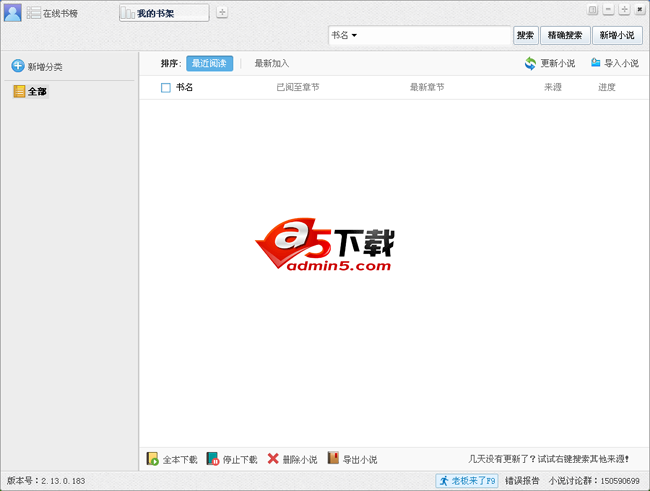Sort by 最新加入
The width and height of the screenshot is (650, 491).
(x=272, y=63)
